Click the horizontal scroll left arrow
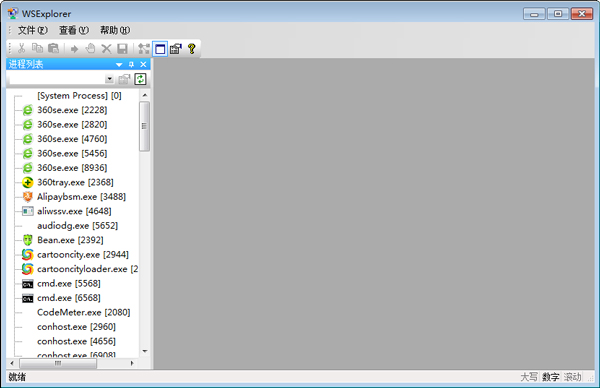 coord(12,363)
